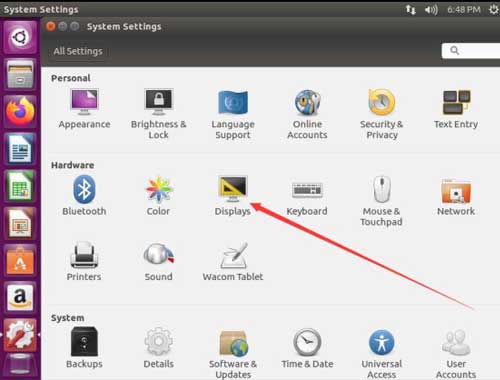Open Amazon launcher icon
The width and height of the screenshot is (500, 380).
tap(20, 298)
